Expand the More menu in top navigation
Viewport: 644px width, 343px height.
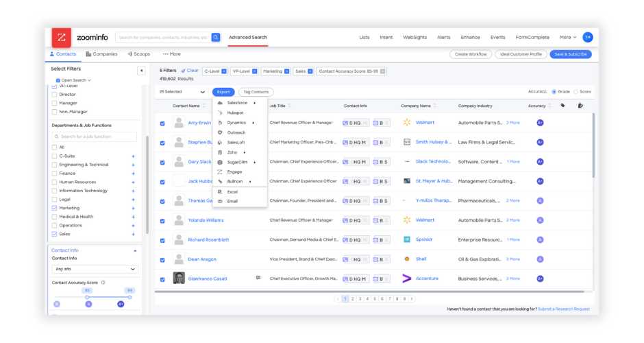568,37
